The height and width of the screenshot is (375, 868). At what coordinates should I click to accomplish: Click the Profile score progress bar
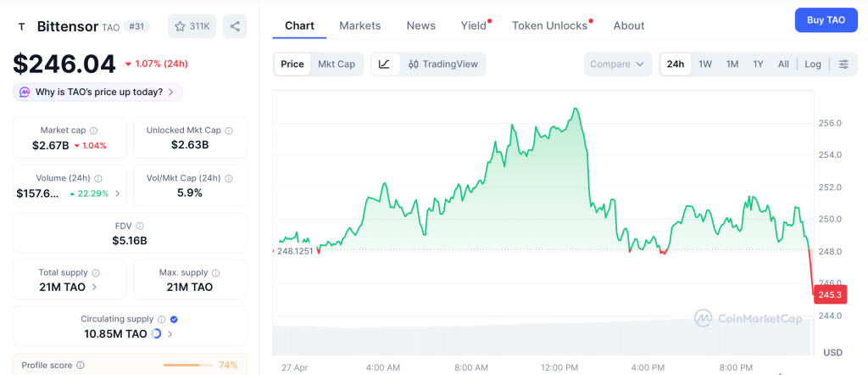[x=186, y=365]
